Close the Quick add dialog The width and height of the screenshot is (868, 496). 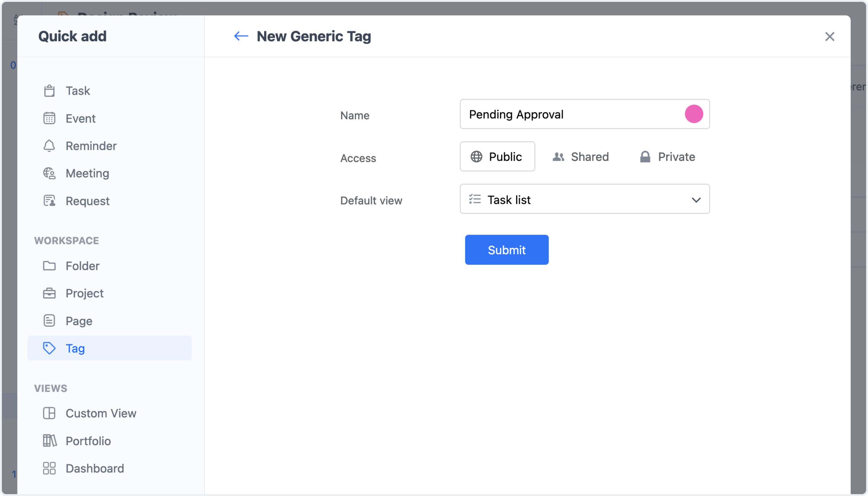tap(830, 37)
